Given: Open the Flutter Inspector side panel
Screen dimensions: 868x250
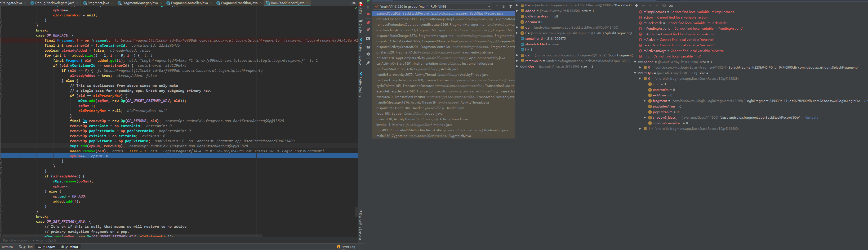Looking at the screenshot, I should pos(361,52).
